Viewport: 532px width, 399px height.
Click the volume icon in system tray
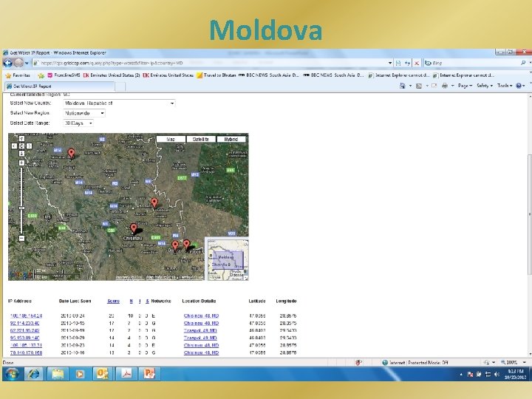pos(497,374)
